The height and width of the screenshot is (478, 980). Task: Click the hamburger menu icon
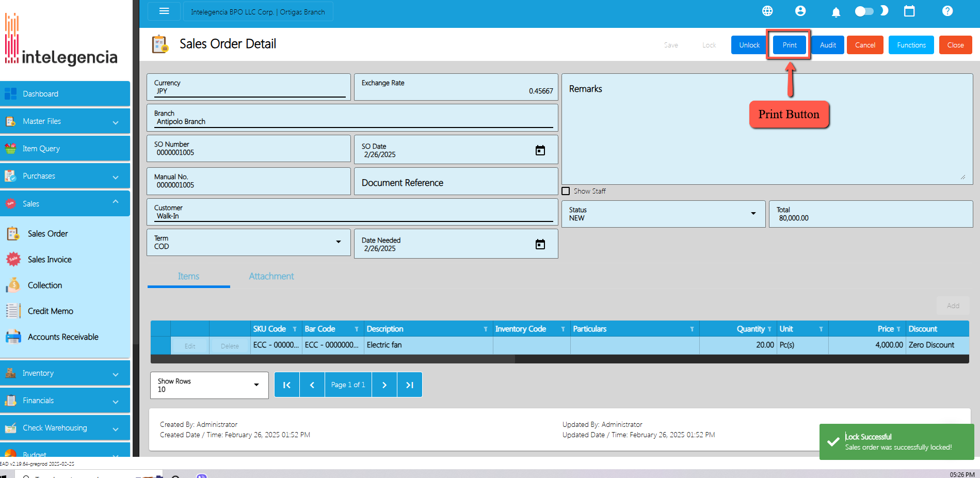[164, 11]
